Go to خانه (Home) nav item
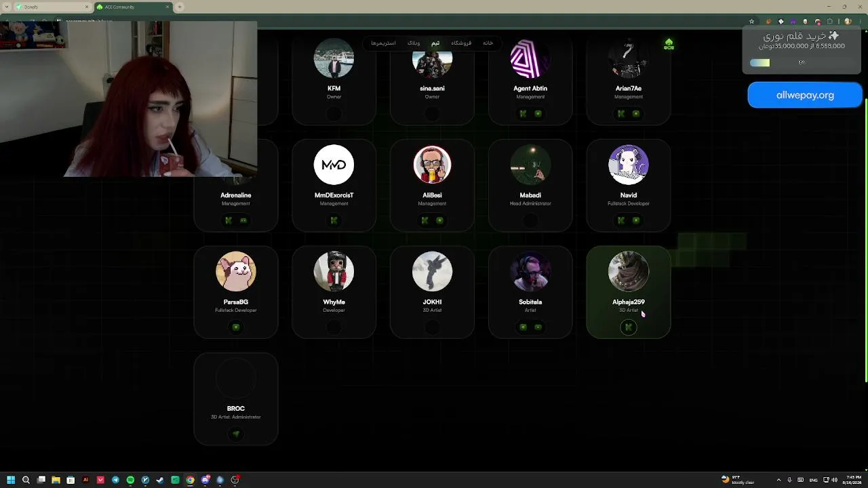The width and height of the screenshot is (868, 488). (x=488, y=43)
